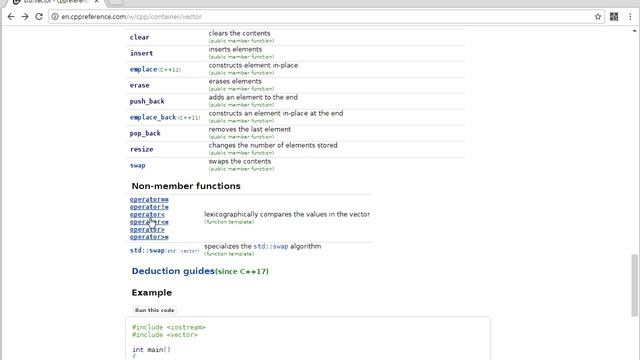Select the Example heading
Image resolution: width=640 pixels, height=360 pixels.
point(151,293)
